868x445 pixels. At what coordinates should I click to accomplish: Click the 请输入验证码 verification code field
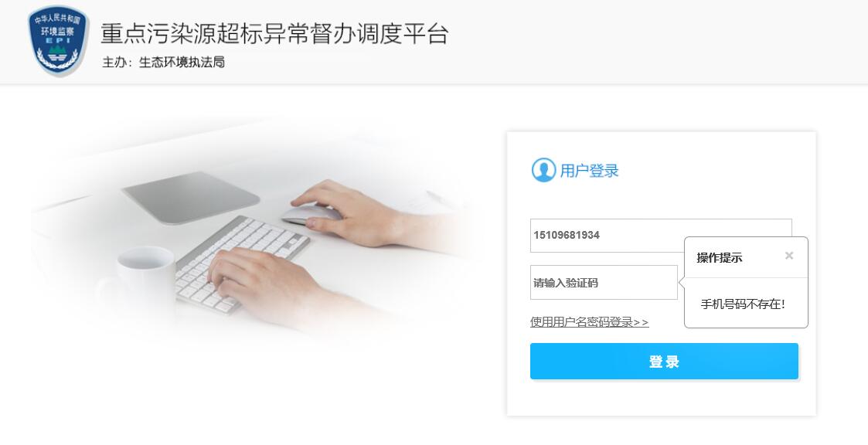pos(604,283)
